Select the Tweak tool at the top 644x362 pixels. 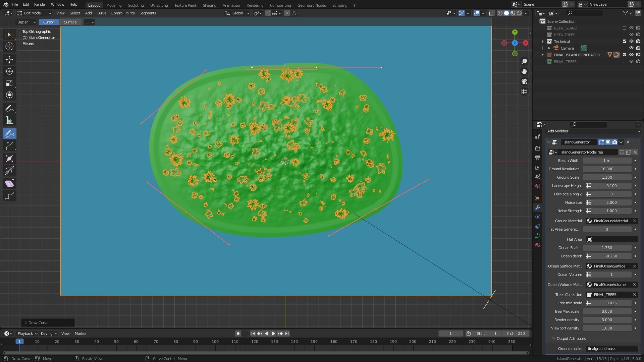9,35
